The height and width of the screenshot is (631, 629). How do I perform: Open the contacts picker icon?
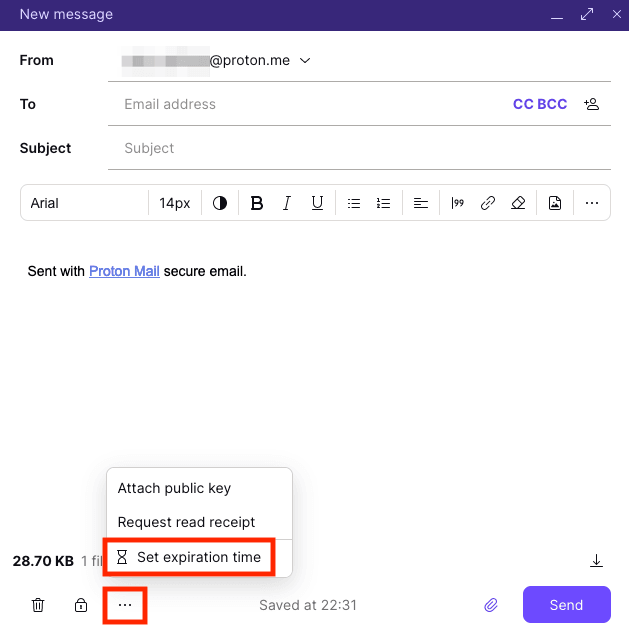[592, 104]
